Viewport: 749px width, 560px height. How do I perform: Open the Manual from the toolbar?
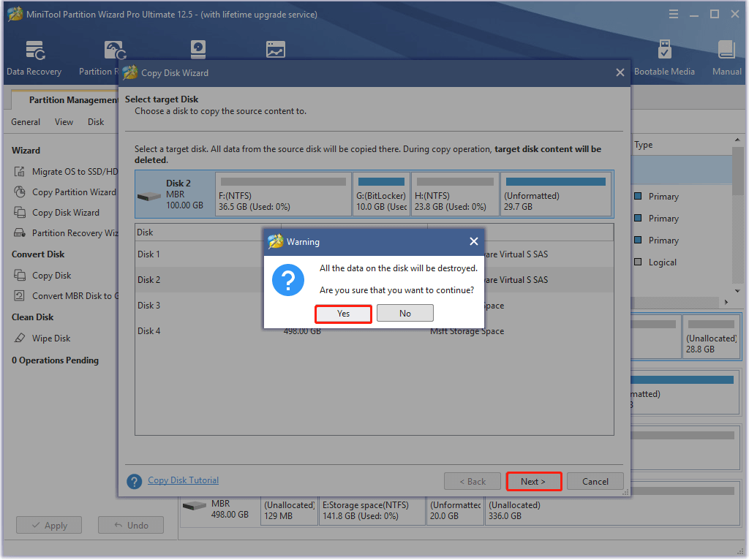pyautogui.click(x=726, y=58)
